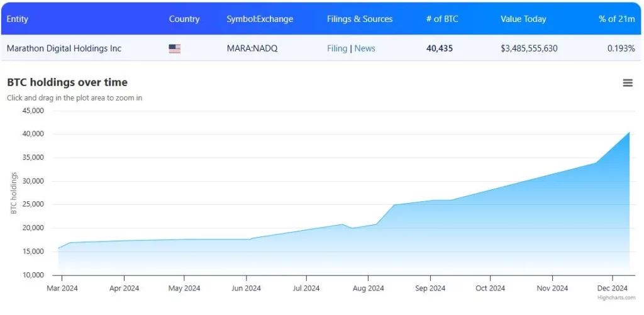Click the 20,000 y-axis label
The height and width of the screenshot is (315, 644).
[33, 228]
